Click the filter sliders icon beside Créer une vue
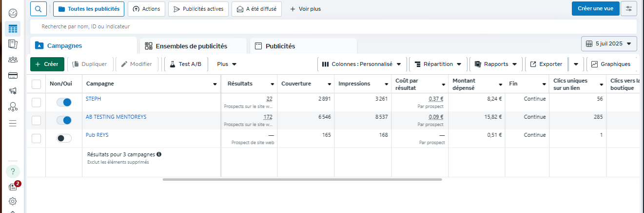Image resolution: width=644 pixels, height=213 pixels. click(x=628, y=9)
